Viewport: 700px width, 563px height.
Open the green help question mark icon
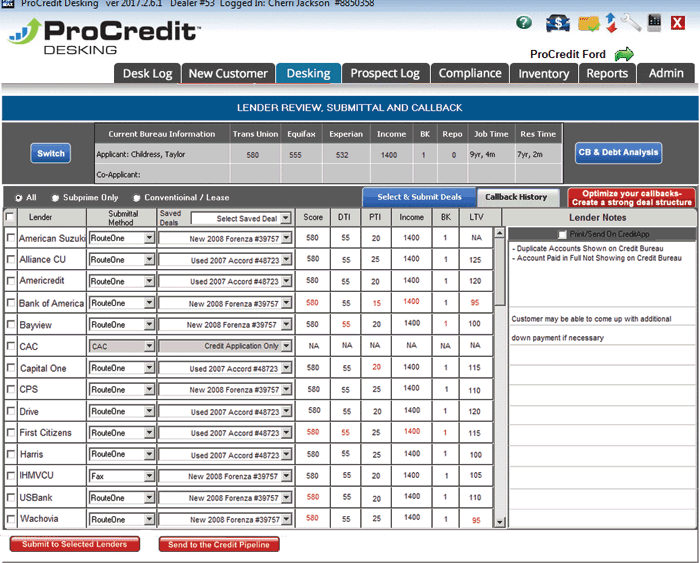tap(524, 23)
